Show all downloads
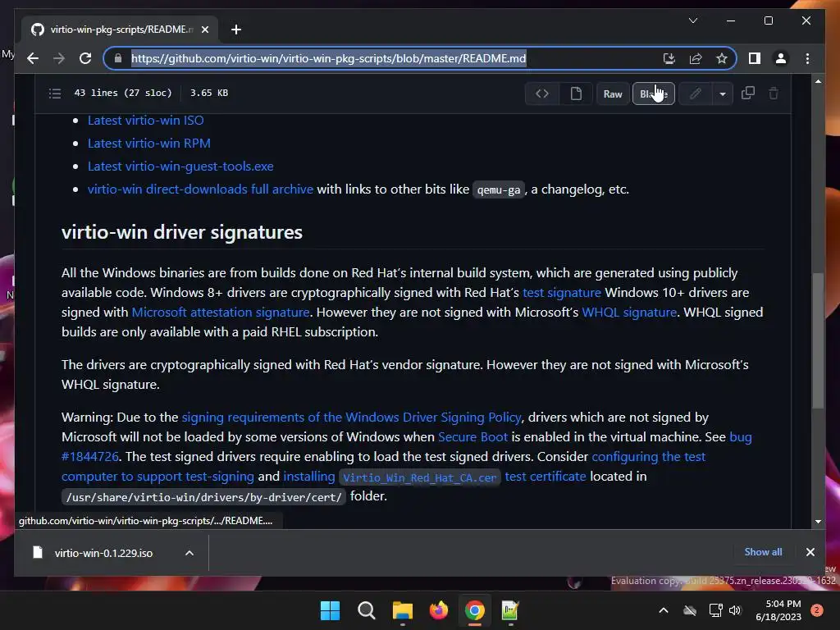This screenshot has width=840, height=630. tap(763, 552)
